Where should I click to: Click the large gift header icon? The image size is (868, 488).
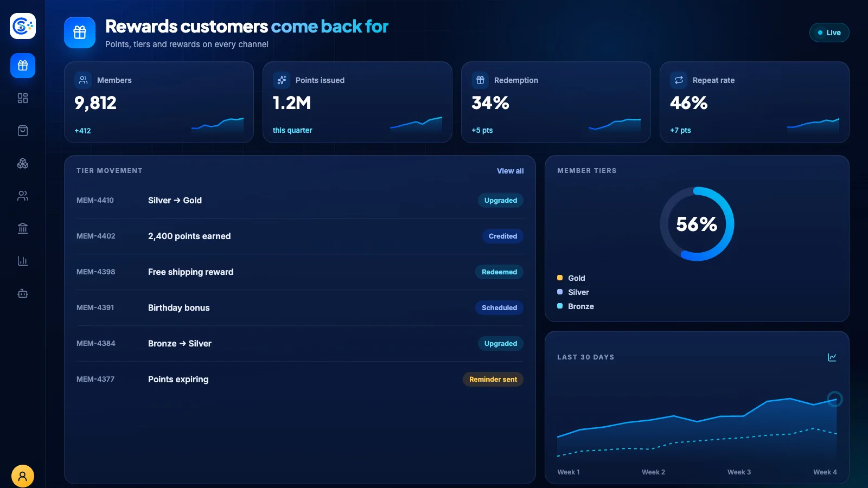coord(80,33)
